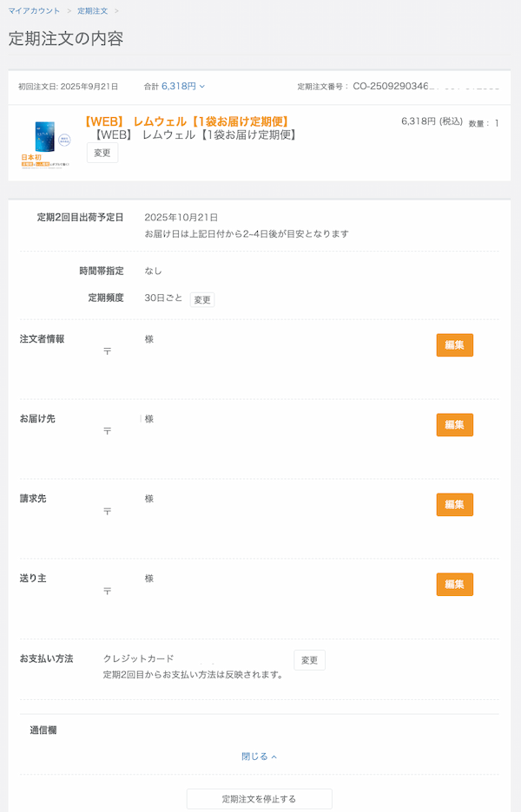Expand the 合計 6,318円 dropdown chevron
This screenshot has width=521, height=812.
[202, 87]
